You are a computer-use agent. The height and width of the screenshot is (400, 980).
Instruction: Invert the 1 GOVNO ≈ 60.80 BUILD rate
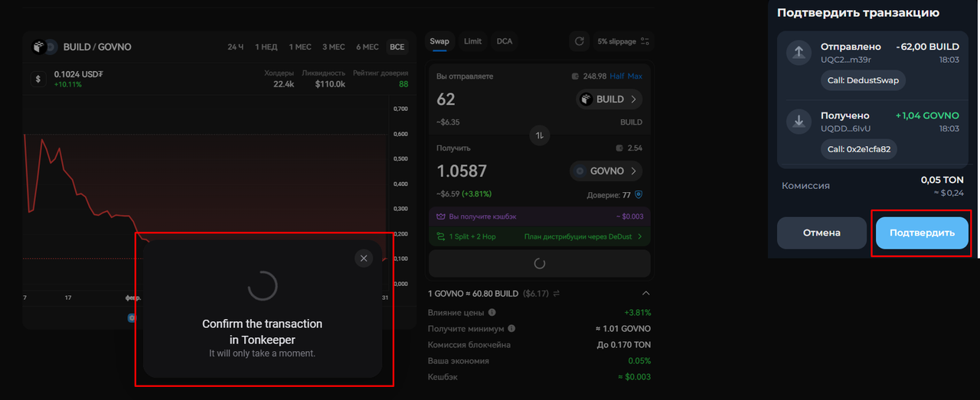coord(557,293)
